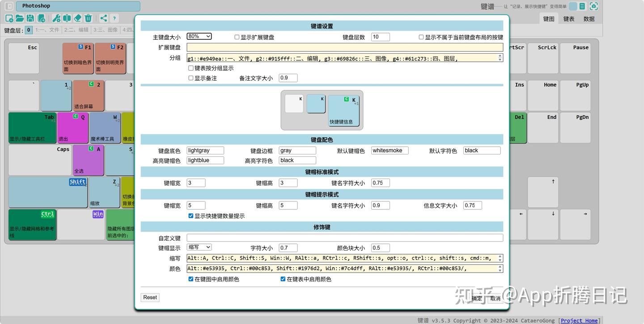This screenshot has width=644, height=324.
Task: Click the 分组 field stepper arrows
Action: 500,57
